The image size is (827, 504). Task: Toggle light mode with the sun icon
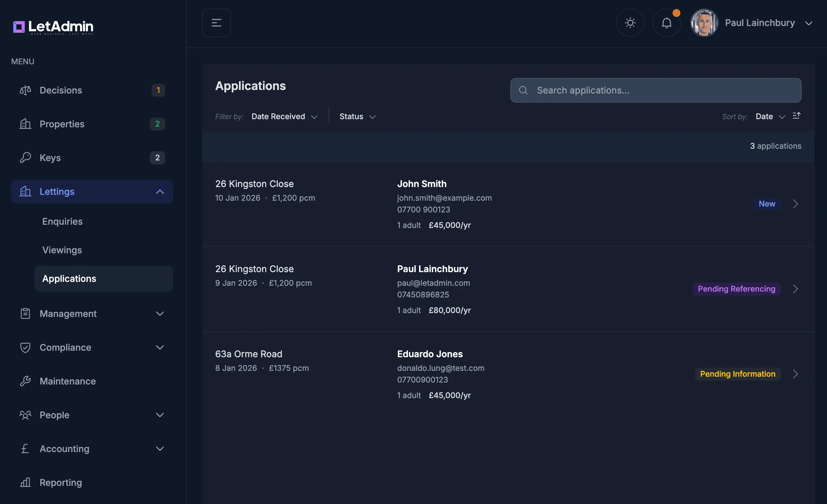630,22
